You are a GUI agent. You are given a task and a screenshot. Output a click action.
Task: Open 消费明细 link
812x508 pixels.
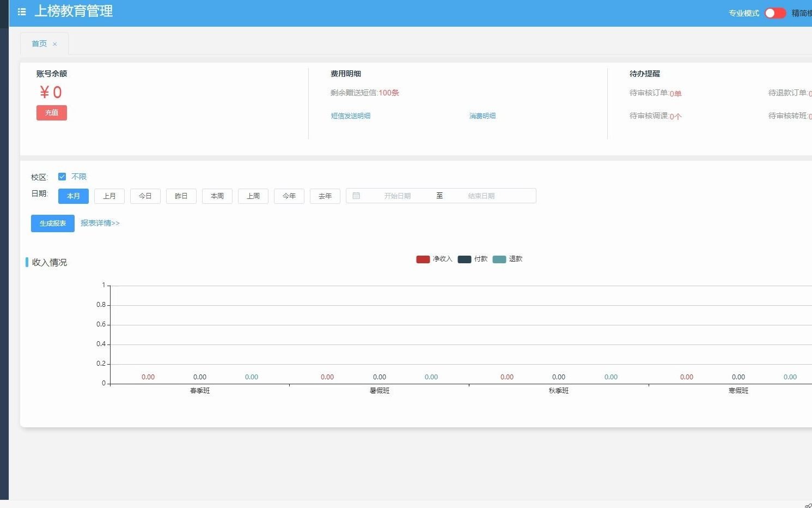tap(483, 116)
